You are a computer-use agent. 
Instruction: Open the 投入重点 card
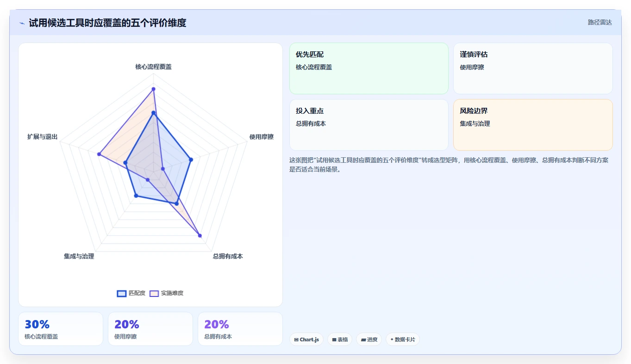369,125
